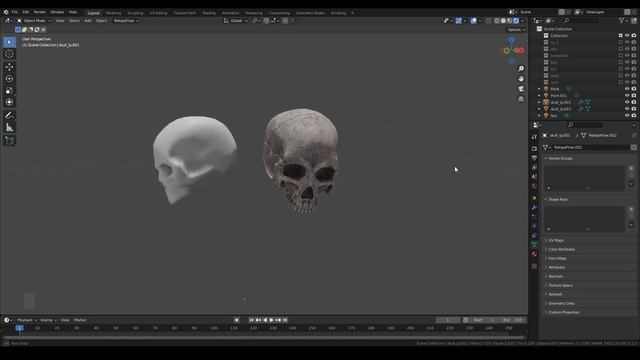Toggle visibility eye of Plane.001
Viewport: 640px width, 360px height.
627,96
